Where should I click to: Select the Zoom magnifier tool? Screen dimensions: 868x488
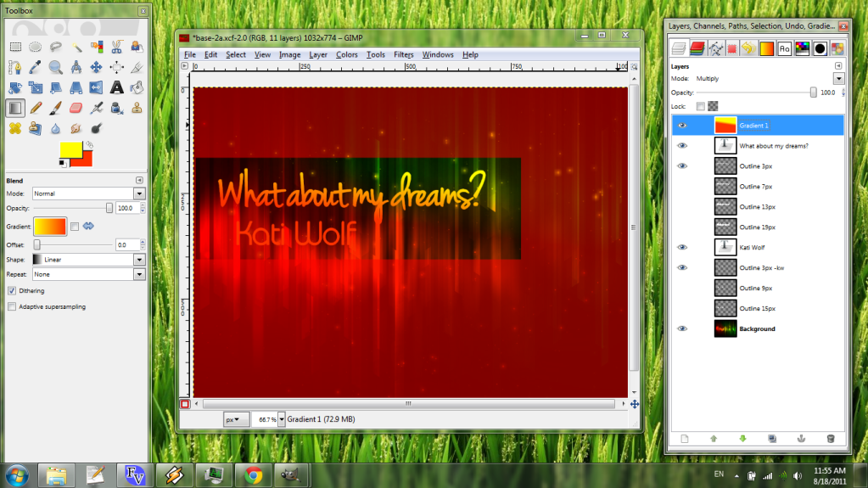[56, 68]
